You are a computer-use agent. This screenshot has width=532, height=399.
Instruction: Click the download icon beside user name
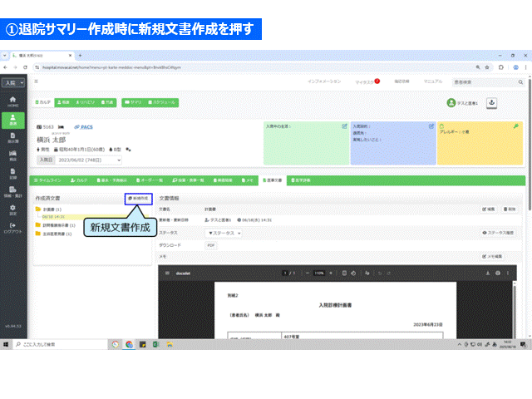click(491, 102)
